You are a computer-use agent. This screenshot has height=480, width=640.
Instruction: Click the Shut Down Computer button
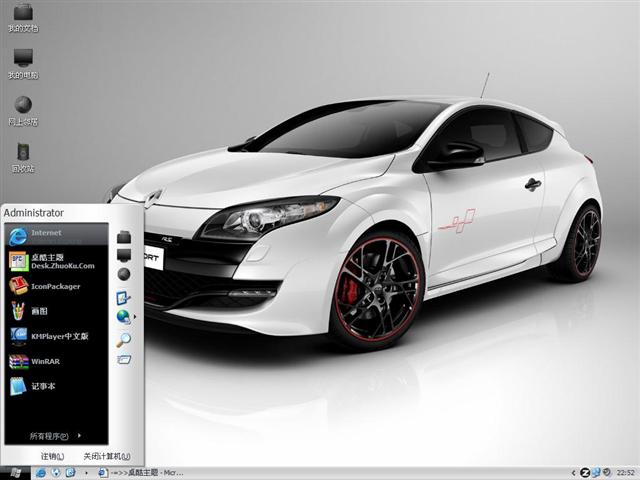[107, 456]
